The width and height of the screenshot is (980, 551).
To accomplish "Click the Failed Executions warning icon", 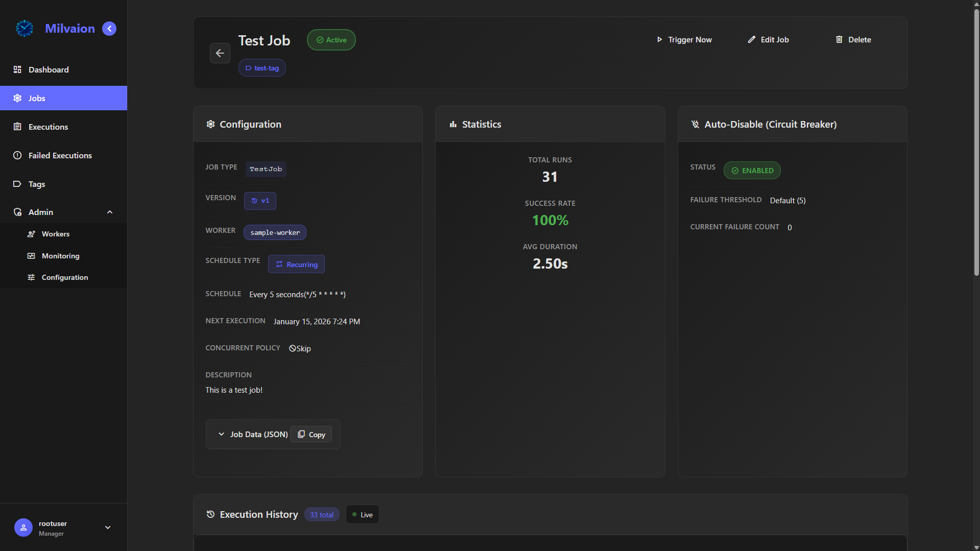I will (17, 155).
